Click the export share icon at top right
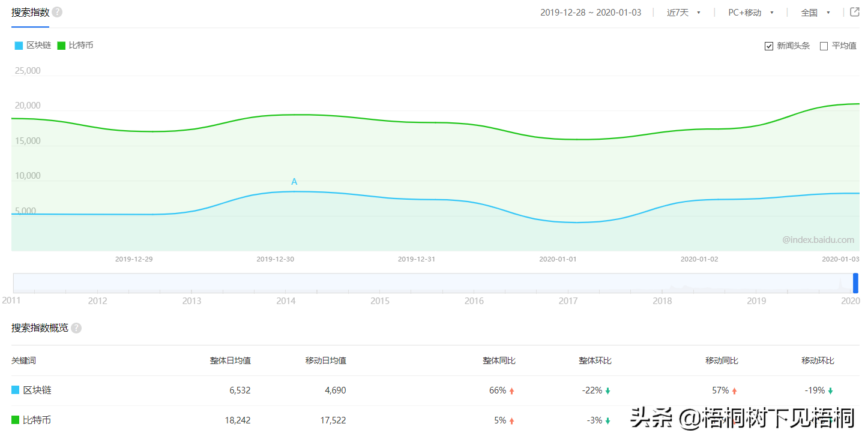 pyautogui.click(x=855, y=12)
